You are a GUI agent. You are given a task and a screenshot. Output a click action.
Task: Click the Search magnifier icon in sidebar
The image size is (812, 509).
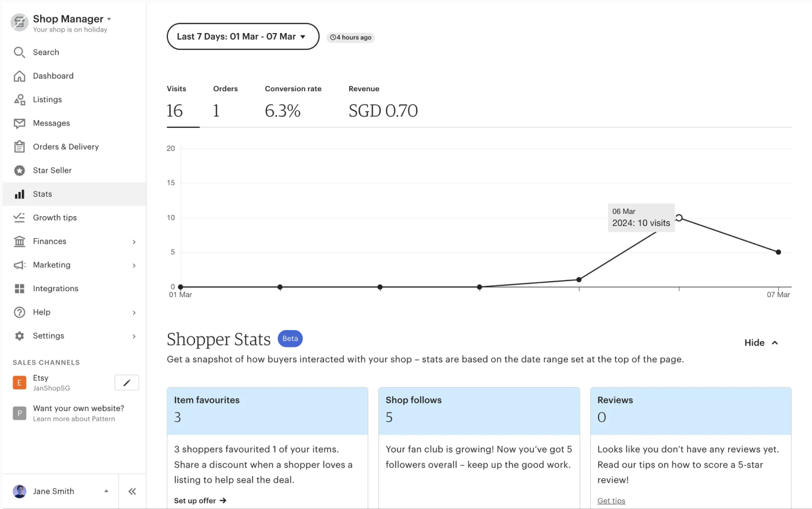(x=20, y=52)
